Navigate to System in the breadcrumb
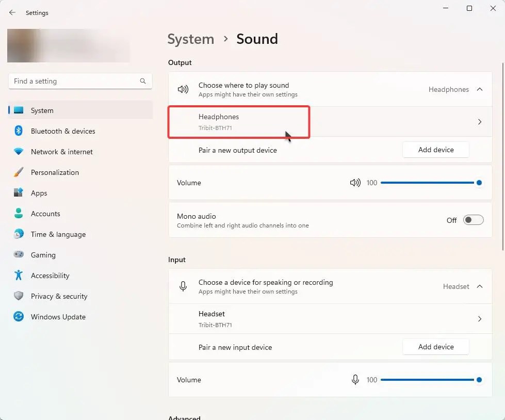The image size is (505, 420). tap(191, 39)
